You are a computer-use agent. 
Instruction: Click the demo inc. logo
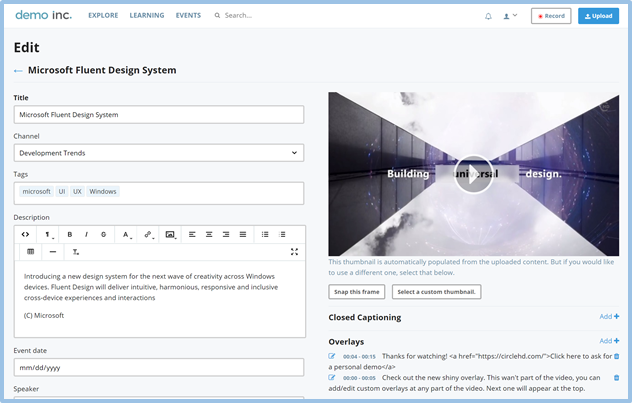pyautogui.click(x=44, y=15)
